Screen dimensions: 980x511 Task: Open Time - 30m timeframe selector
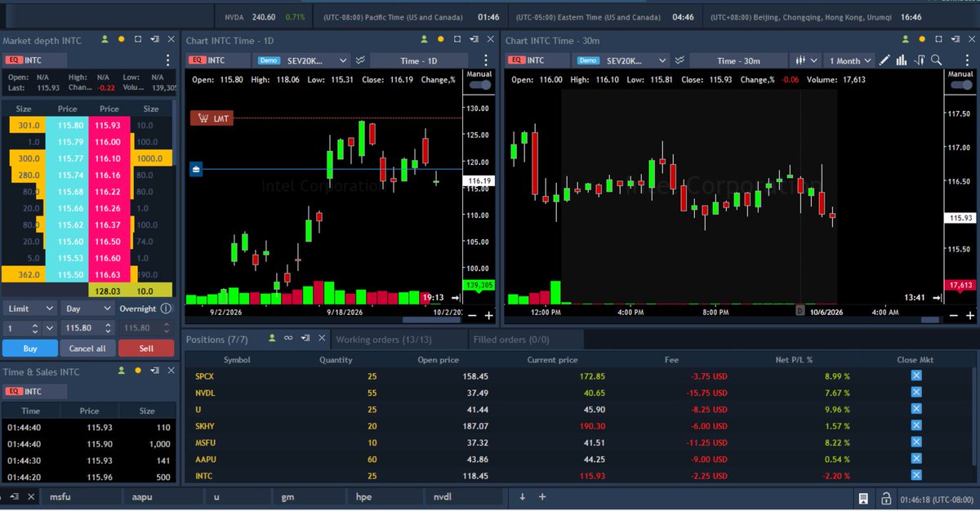point(738,60)
